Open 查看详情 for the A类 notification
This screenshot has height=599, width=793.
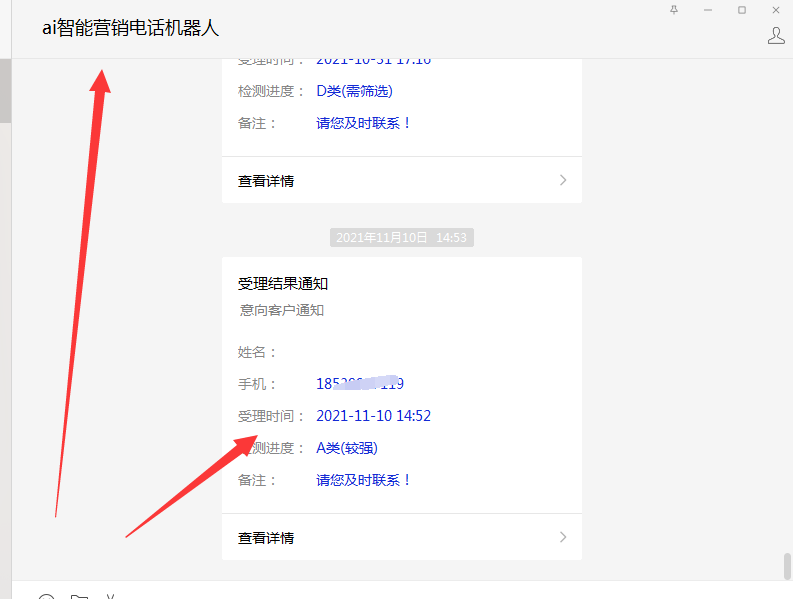pos(402,537)
